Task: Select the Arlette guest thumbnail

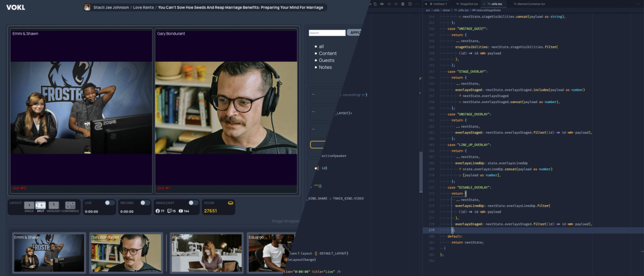Action: point(206,252)
